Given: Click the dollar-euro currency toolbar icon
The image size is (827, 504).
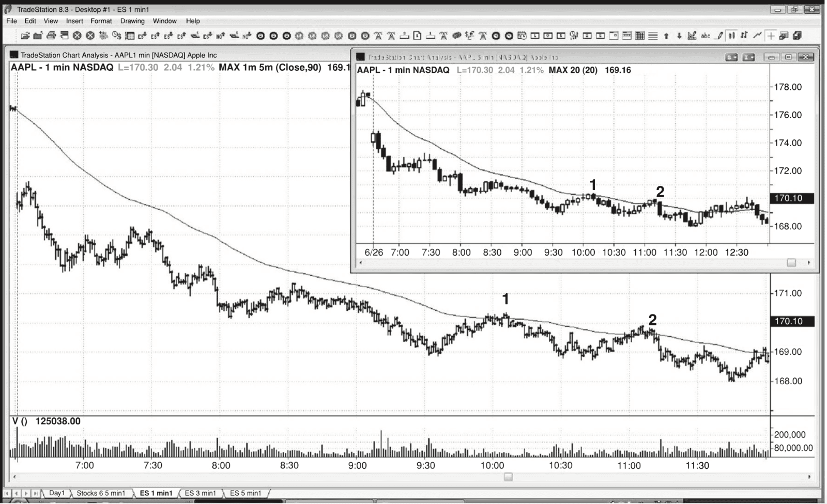Looking at the screenshot, I should click(x=470, y=36).
